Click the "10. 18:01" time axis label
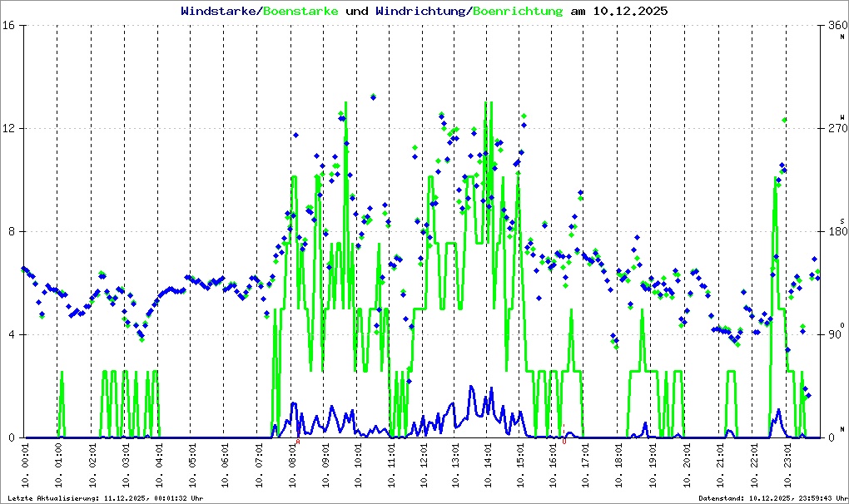Screen dimensions: 849x504 point(618,464)
